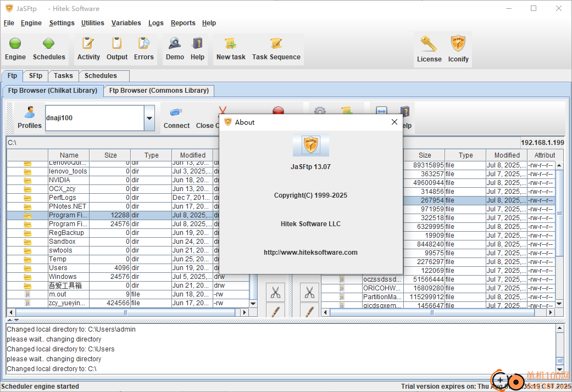Click the JaSFtp logo in About dialog

click(x=311, y=145)
